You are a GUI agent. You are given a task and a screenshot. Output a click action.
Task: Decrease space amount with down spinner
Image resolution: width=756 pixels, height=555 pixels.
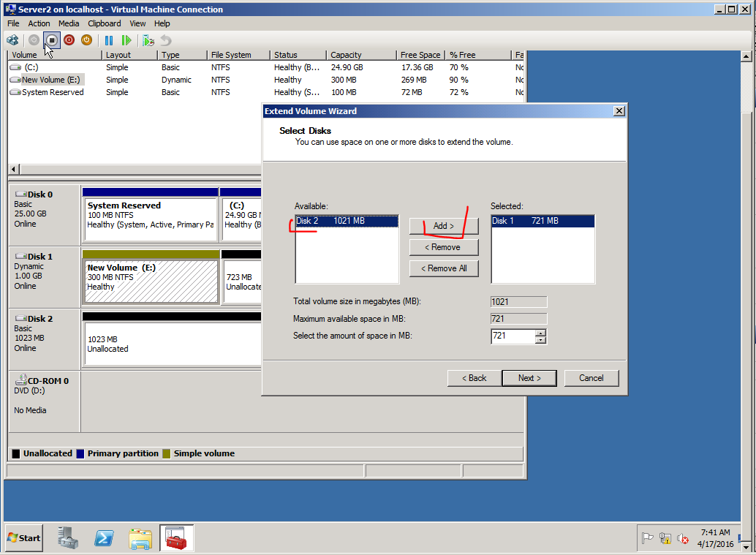(541, 340)
